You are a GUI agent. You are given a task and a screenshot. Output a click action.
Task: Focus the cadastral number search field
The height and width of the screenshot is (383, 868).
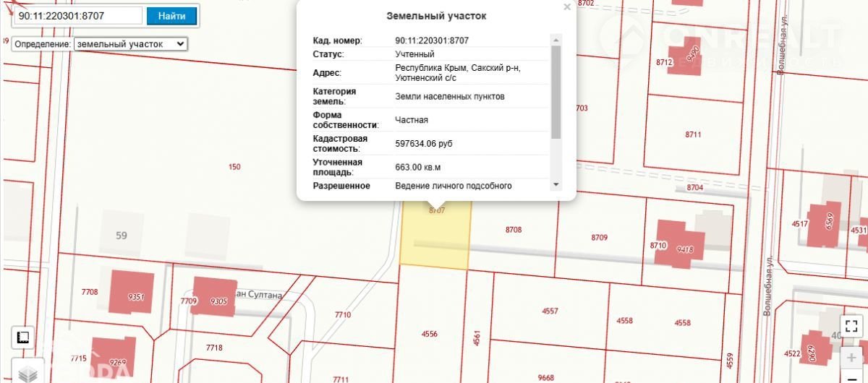[78, 16]
